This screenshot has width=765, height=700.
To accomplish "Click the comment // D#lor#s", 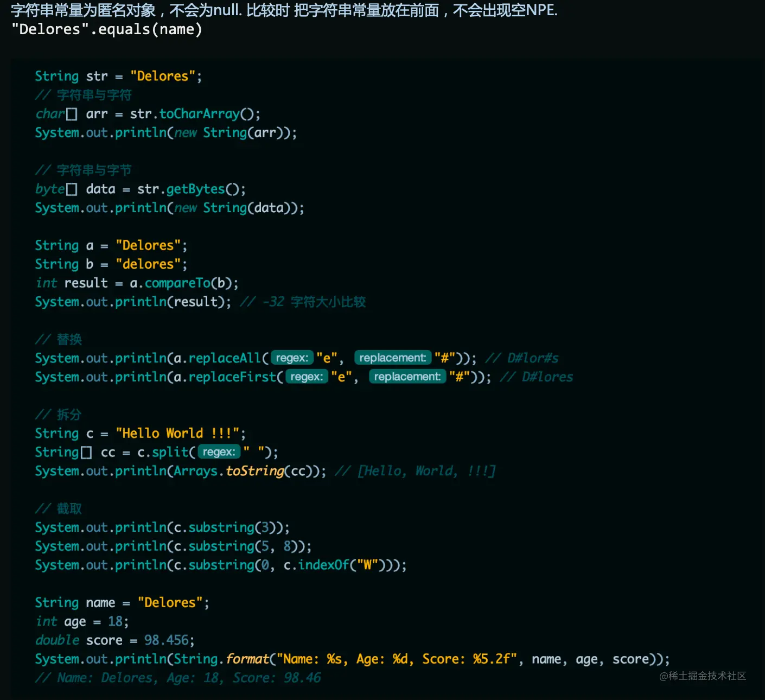I will pos(522,358).
